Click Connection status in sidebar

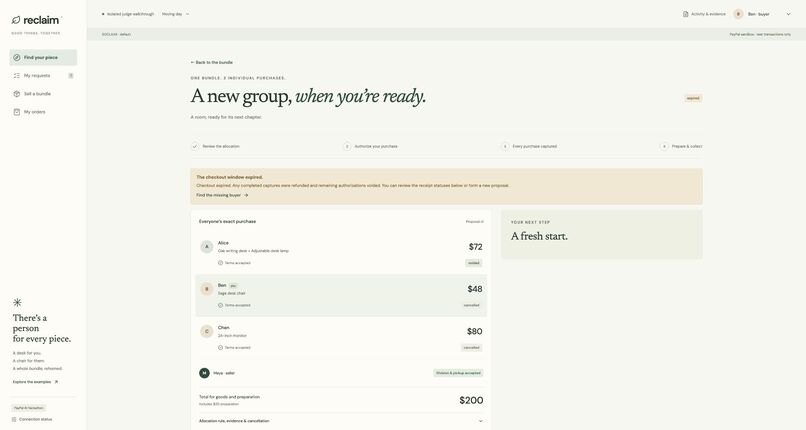(x=34, y=420)
